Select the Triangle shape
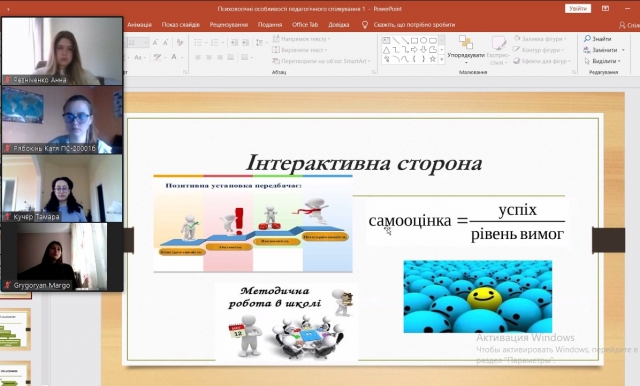This screenshot has height=386, width=640. 386,50
